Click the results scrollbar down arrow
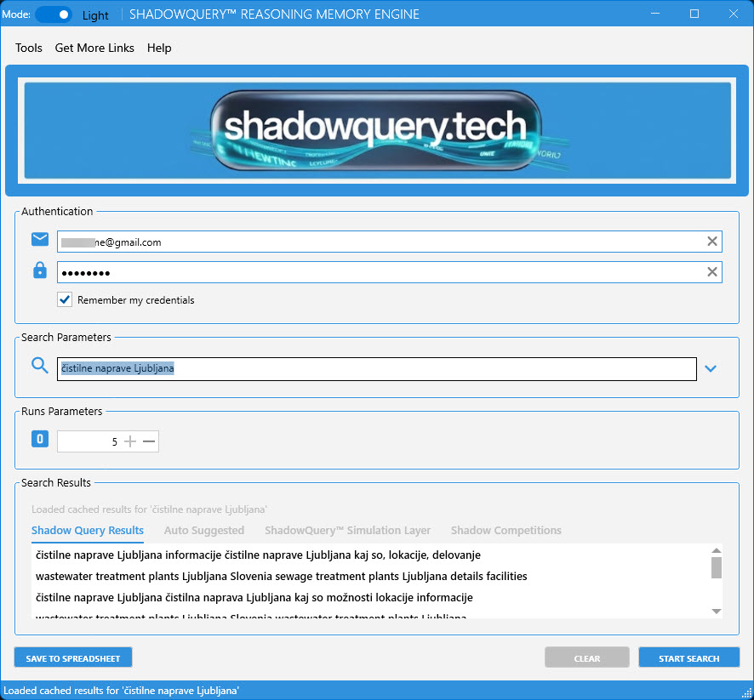Image resolution: width=754 pixels, height=700 pixels. point(717,612)
